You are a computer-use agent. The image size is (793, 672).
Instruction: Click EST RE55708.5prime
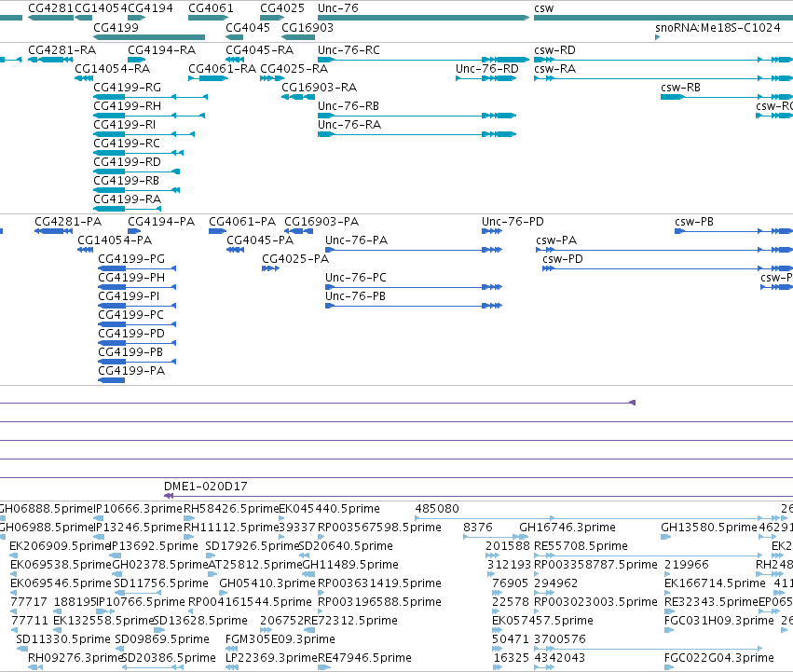[581, 546]
